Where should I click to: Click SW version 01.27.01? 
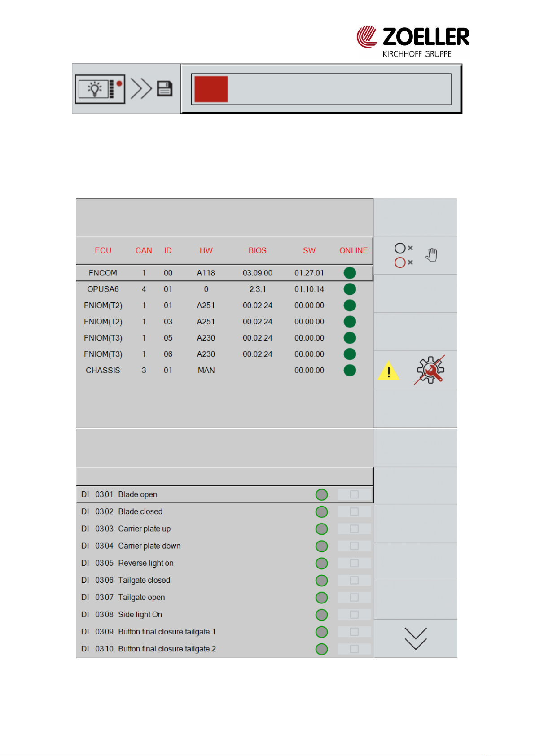pyautogui.click(x=309, y=273)
